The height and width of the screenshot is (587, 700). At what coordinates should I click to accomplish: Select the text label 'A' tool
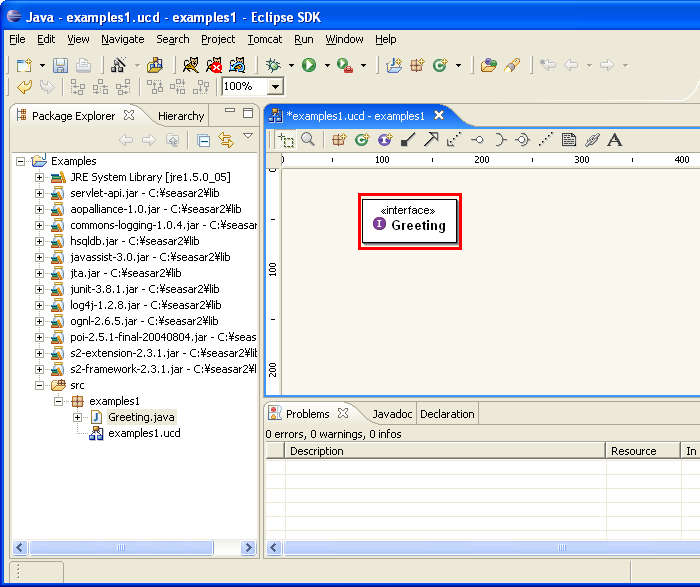(x=615, y=140)
